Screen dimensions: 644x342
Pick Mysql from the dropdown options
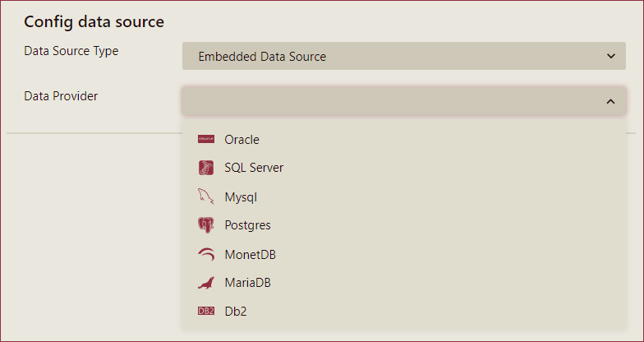[x=404, y=197]
